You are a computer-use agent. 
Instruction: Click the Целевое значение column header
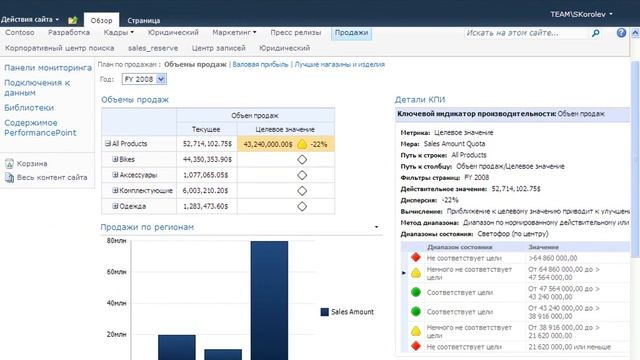pyautogui.click(x=285, y=129)
